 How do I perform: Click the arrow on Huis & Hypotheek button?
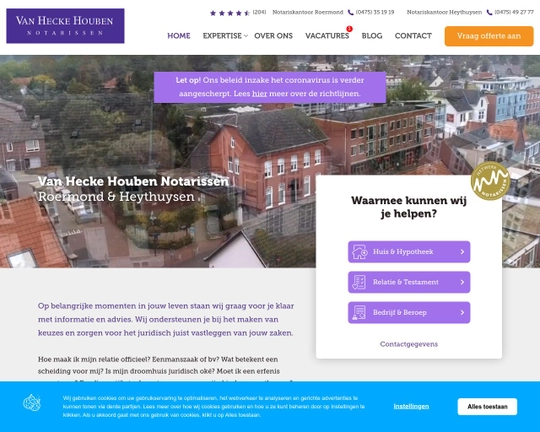click(462, 252)
